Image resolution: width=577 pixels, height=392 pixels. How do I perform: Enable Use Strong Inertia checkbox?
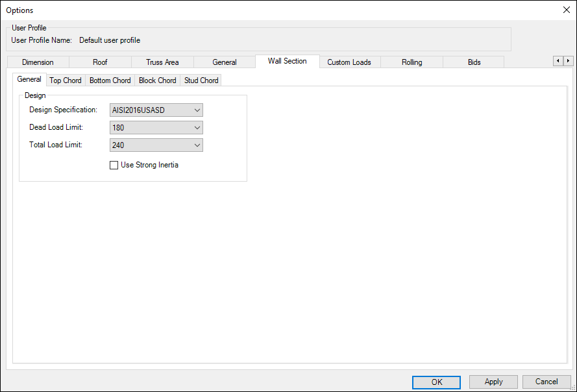(114, 165)
